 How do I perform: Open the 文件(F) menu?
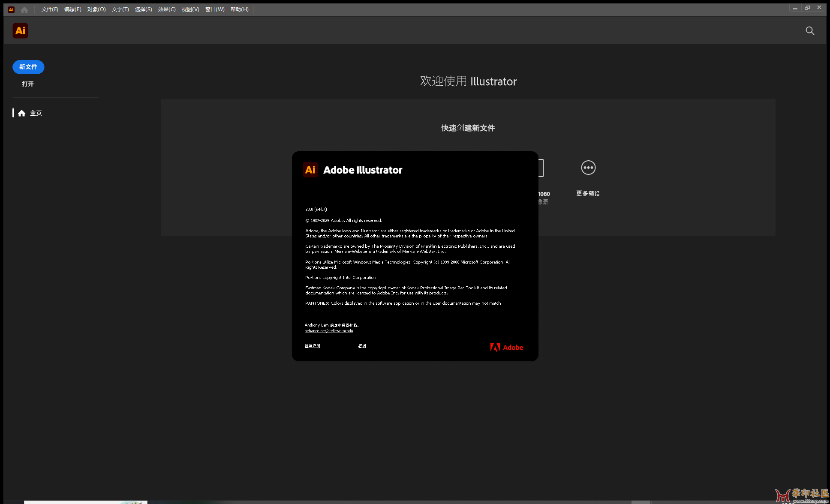(x=50, y=9)
